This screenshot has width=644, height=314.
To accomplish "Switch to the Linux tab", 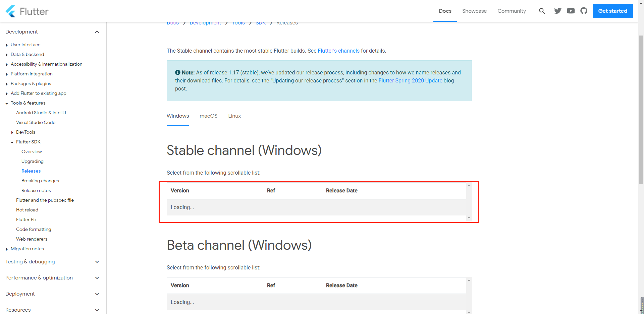I will pyautogui.click(x=234, y=116).
